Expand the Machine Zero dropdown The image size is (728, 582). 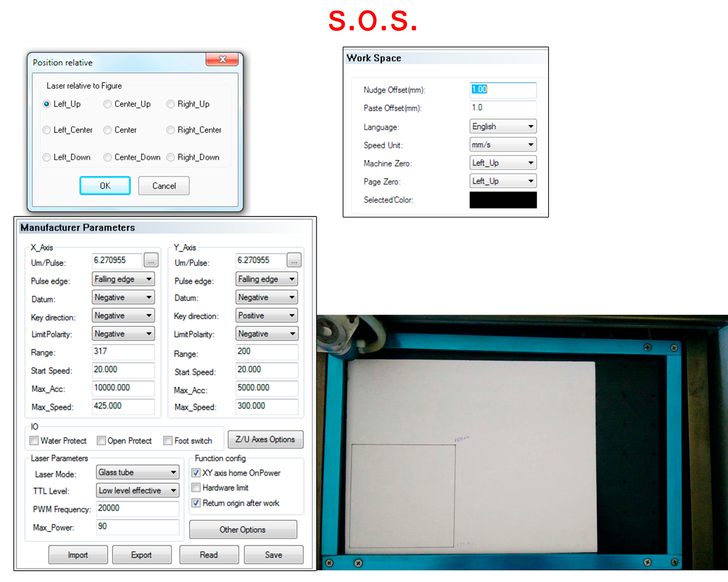click(502, 163)
